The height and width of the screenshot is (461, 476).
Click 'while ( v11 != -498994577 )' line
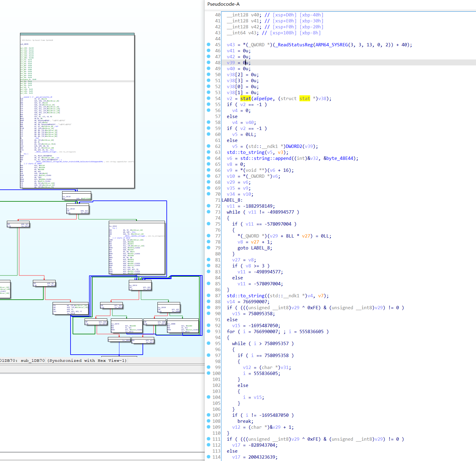coord(263,212)
